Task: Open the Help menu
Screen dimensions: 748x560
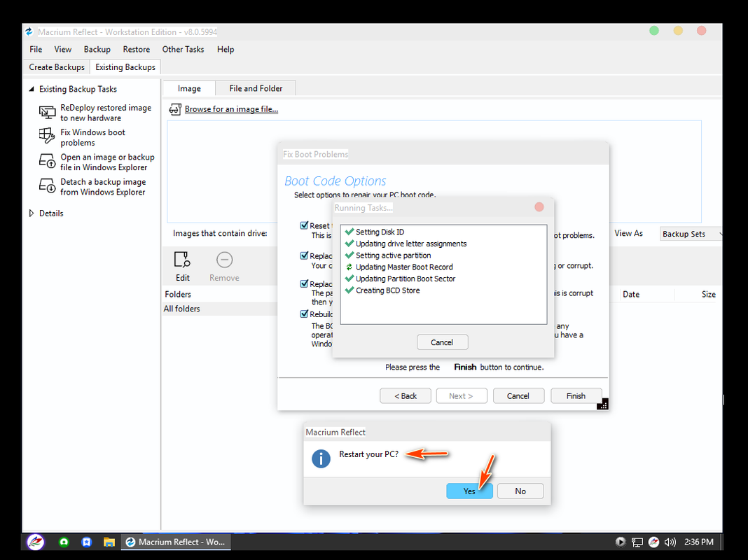Action: [x=225, y=49]
